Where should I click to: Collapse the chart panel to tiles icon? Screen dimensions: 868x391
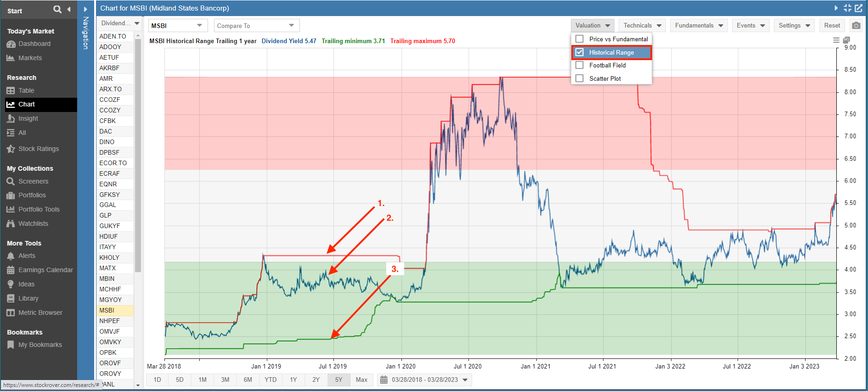[x=848, y=8]
